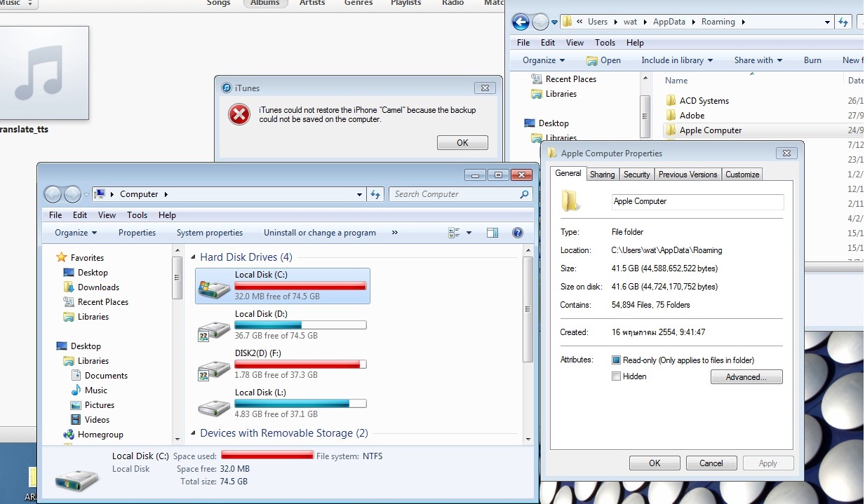This screenshot has width=865, height=504.
Task: Expand the toolbar overflow chevron in Computer window
Action: point(394,233)
